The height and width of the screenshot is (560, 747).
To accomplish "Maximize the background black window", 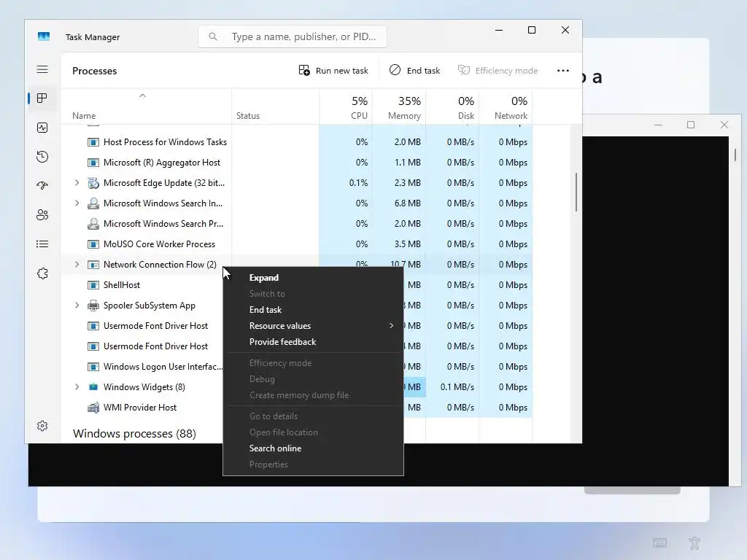I will (691, 125).
